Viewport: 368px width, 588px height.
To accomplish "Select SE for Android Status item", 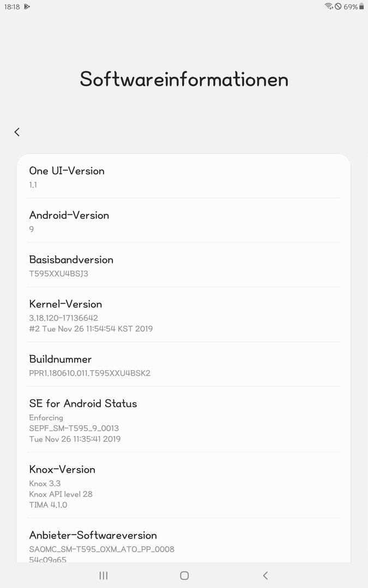I will point(184,419).
